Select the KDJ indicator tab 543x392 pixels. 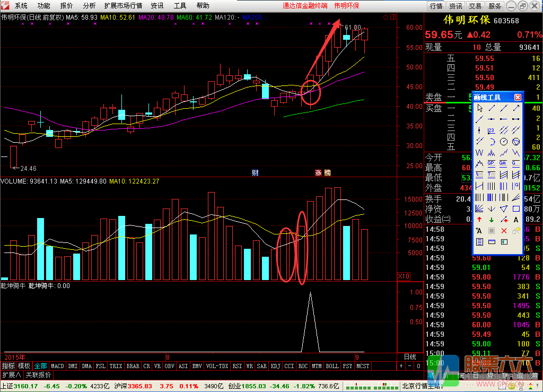click(275, 366)
